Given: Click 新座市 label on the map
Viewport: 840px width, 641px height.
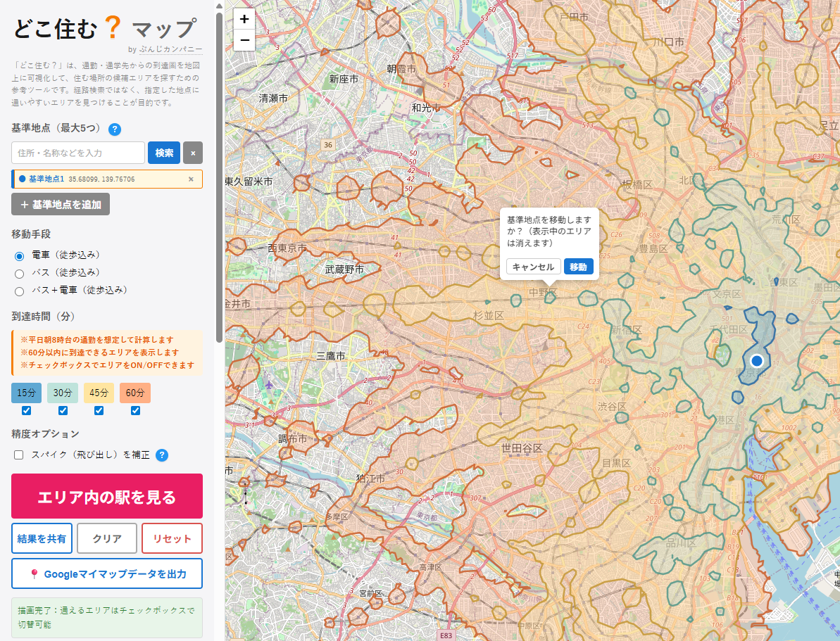Looking at the screenshot, I should tap(344, 79).
